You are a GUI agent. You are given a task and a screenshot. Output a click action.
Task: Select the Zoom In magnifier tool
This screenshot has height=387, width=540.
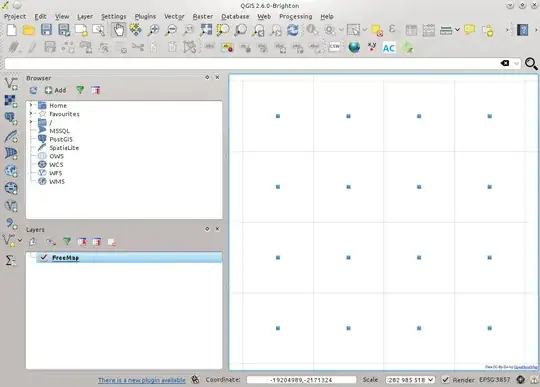(153, 30)
